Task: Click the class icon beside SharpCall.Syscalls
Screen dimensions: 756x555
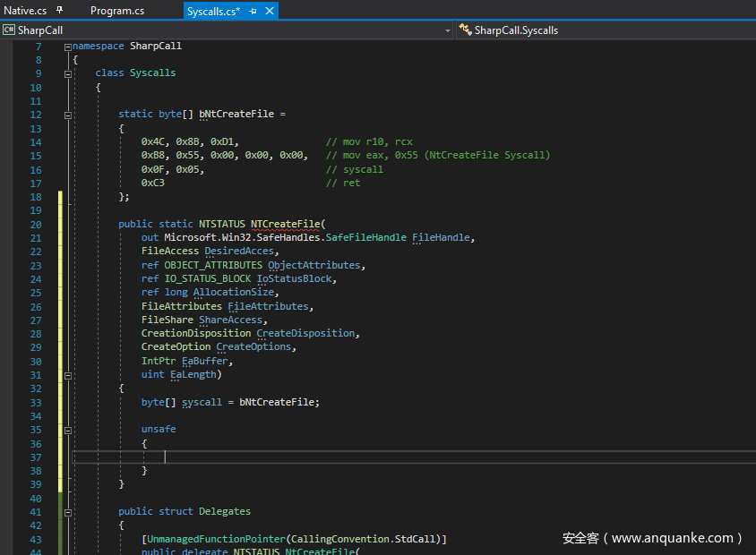Action: tap(465, 30)
